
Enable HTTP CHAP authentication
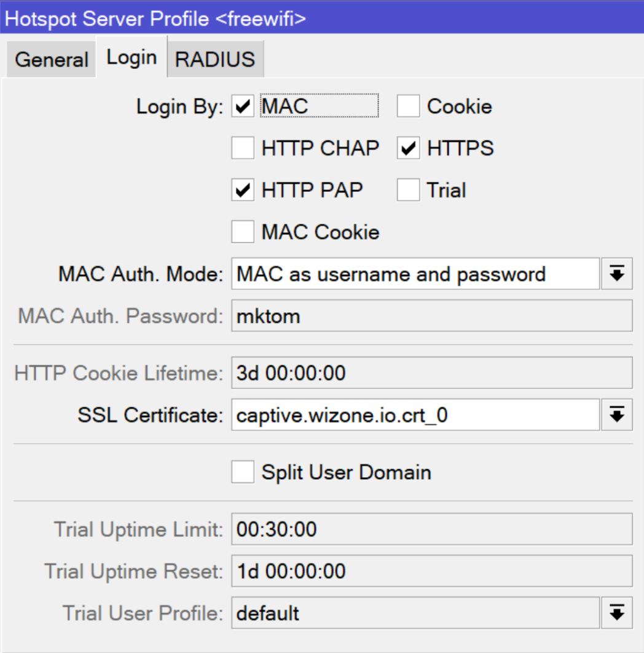(x=242, y=148)
